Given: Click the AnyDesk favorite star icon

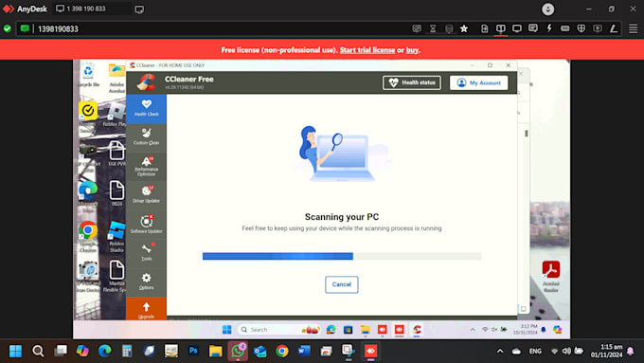Looking at the screenshot, I should click(x=464, y=28).
